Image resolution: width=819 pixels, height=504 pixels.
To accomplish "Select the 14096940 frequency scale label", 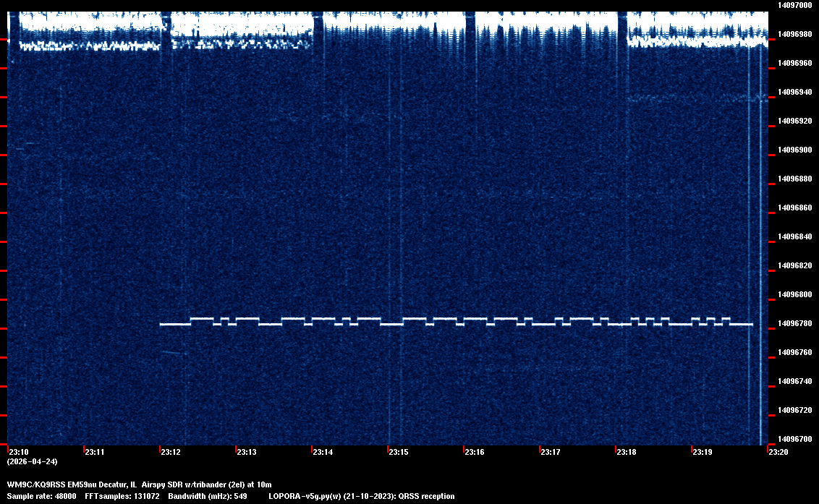I will coord(794,92).
